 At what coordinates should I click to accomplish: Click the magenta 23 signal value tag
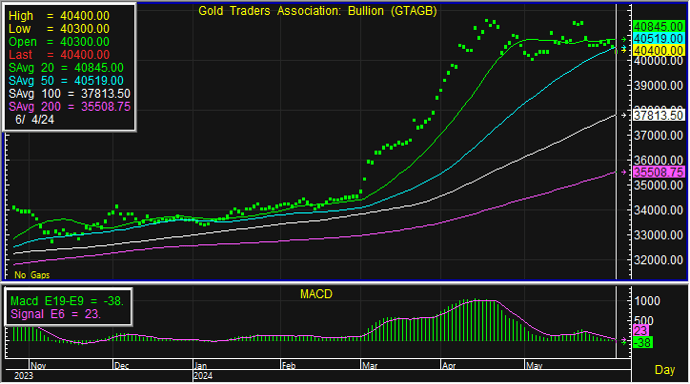click(641, 331)
